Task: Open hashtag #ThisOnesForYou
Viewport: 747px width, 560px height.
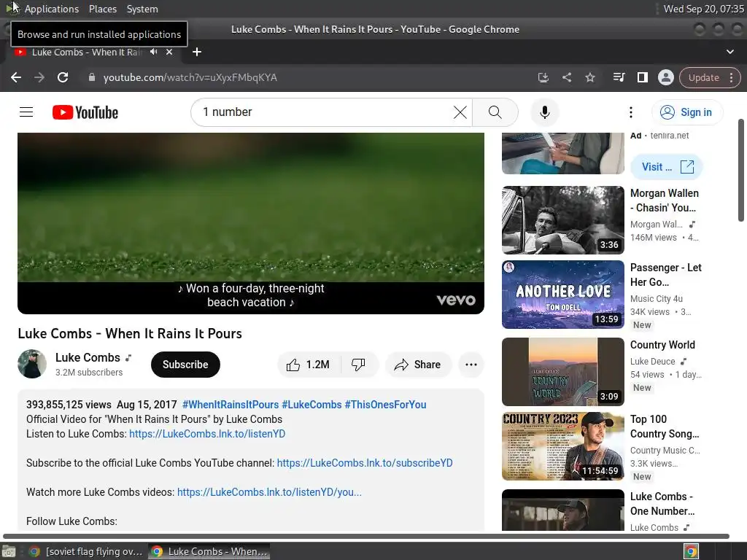Action: [385, 405]
